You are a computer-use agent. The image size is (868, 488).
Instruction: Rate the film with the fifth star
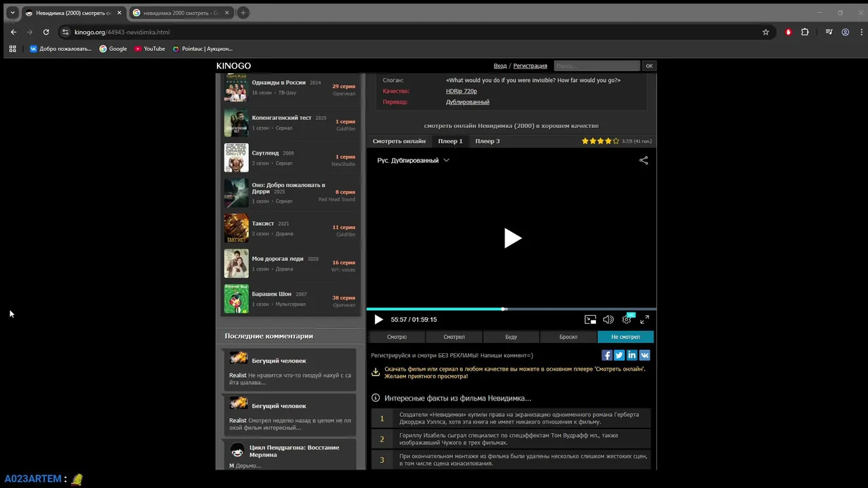[616, 141]
